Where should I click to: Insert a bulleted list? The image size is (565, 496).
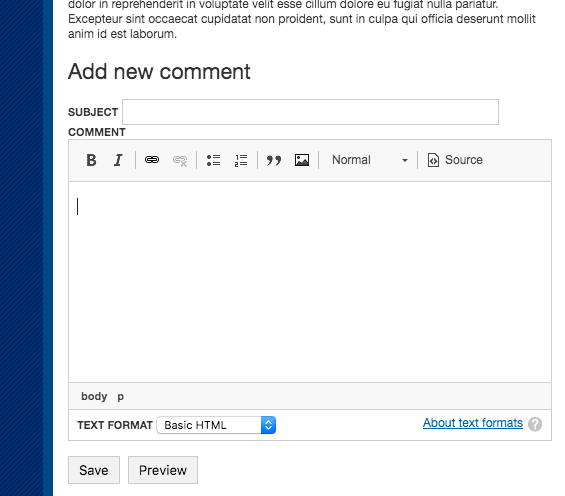pyautogui.click(x=213, y=160)
